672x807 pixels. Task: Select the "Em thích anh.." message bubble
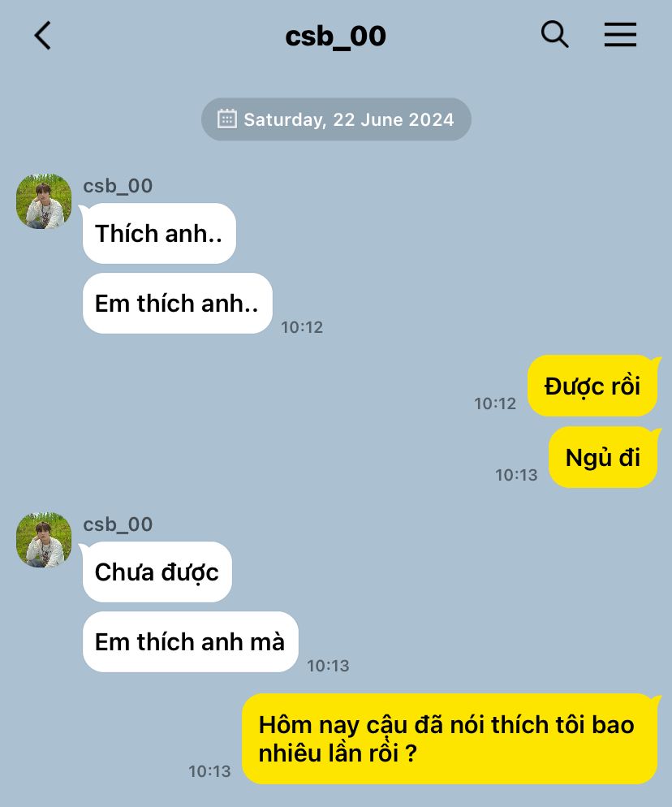[x=178, y=303]
